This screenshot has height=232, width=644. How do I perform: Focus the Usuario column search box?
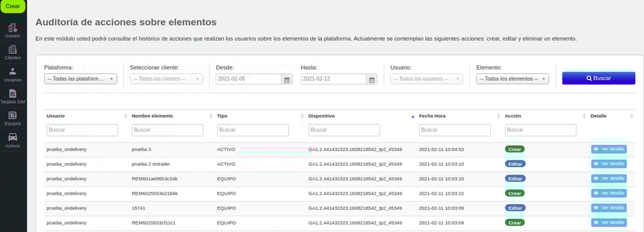pos(83,130)
